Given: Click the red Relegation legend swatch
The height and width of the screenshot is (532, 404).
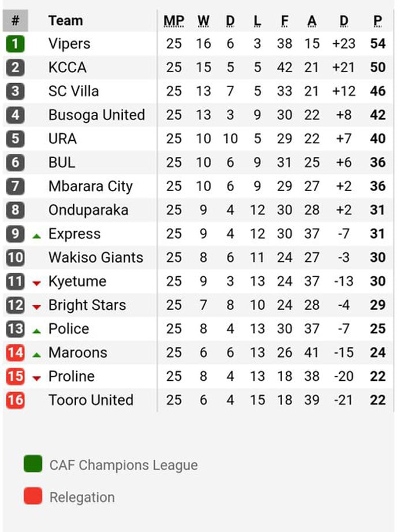Looking at the screenshot, I should tap(33, 496).
